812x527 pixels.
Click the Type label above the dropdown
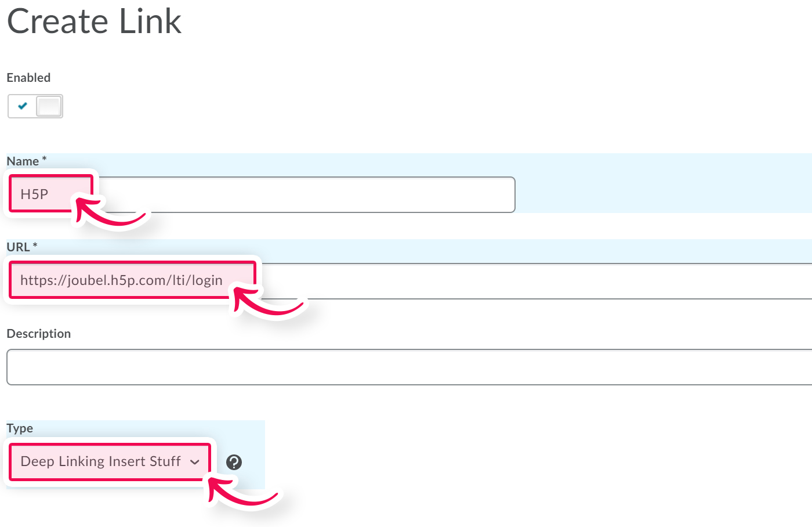[x=20, y=428]
